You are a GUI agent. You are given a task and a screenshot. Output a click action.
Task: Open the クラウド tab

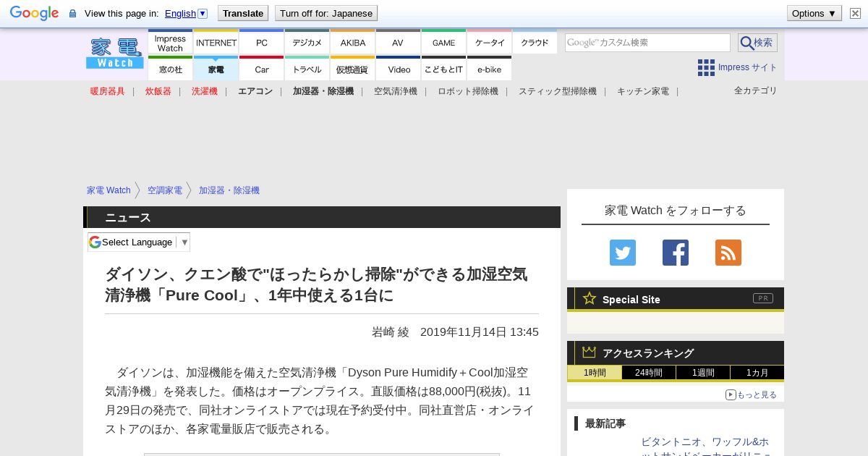[535, 42]
